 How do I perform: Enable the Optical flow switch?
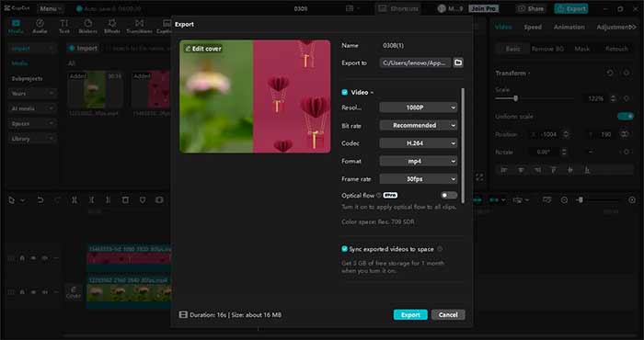click(449, 195)
